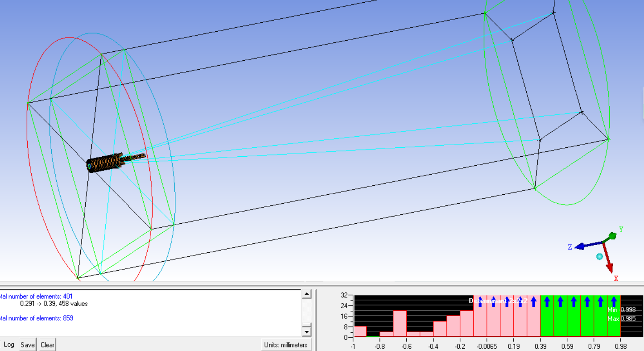Screen dimensions: 644x351
Task: Click the red X axis arrow in the triad
Action: coord(609,267)
